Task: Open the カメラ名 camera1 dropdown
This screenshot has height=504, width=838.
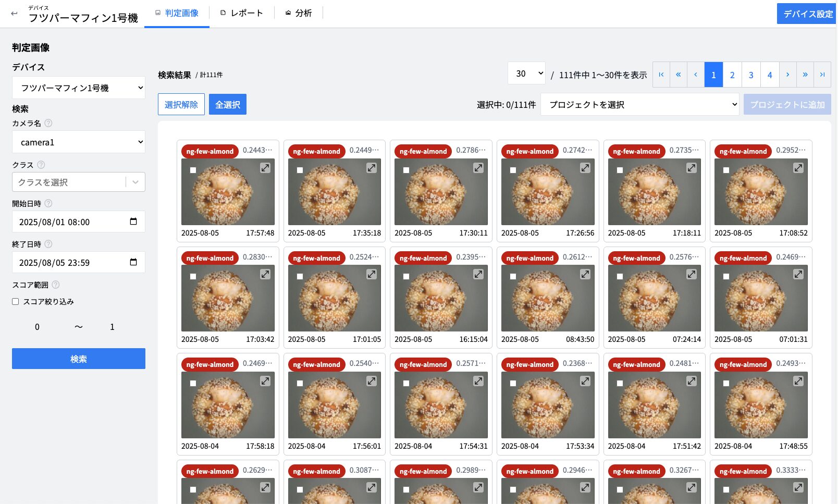Action: coord(79,142)
